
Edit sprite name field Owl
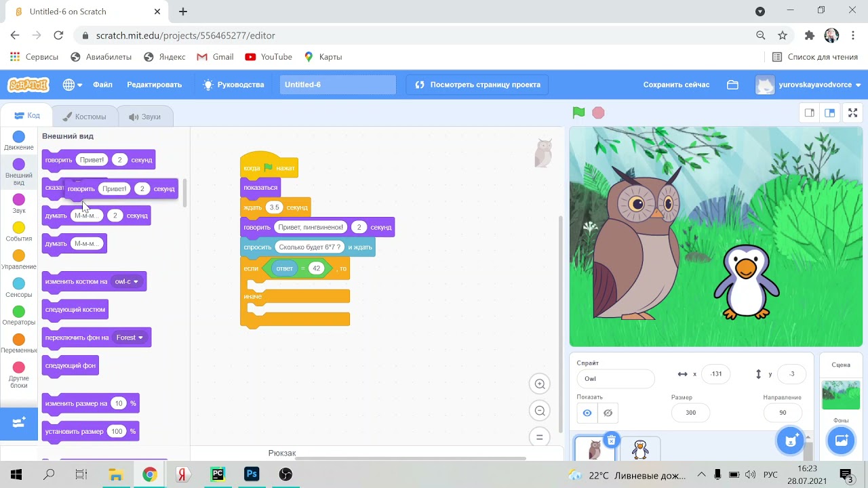pos(616,379)
